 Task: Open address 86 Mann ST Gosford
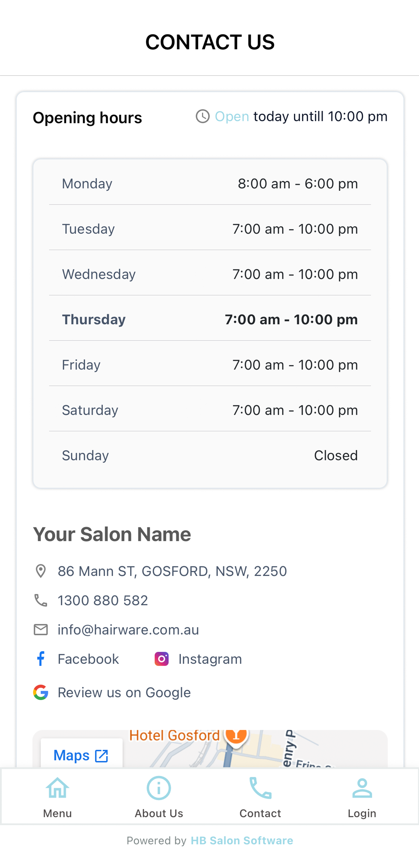coord(172,571)
